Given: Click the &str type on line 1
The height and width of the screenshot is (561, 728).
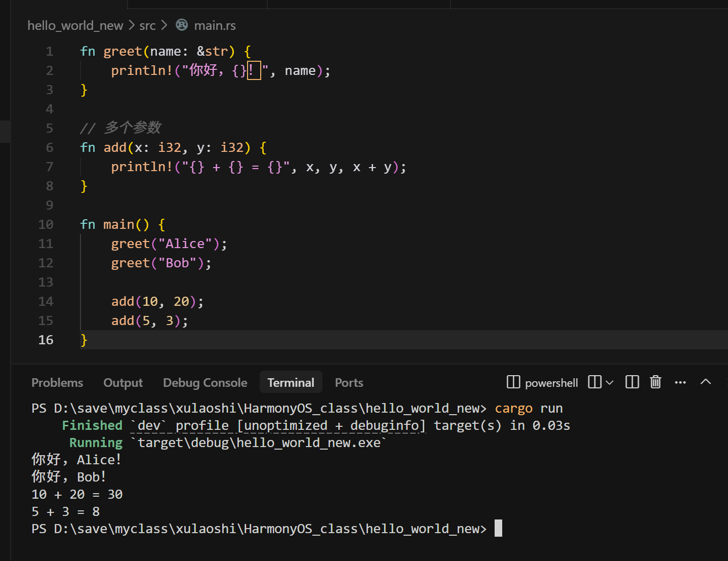Looking at the screenshot, I should pyautogui.click(x=213, y=51).
